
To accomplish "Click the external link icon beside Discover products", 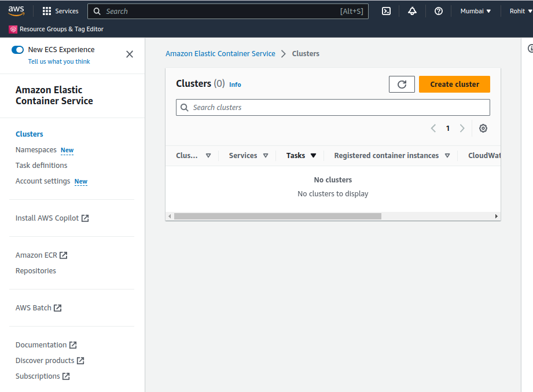I will pyautogui.click(x=80, y=361).
